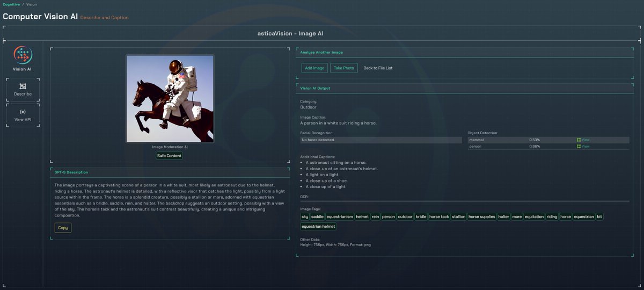
Task: Click the 'GPT-S Description' panel header
Action: coord(71,172)
